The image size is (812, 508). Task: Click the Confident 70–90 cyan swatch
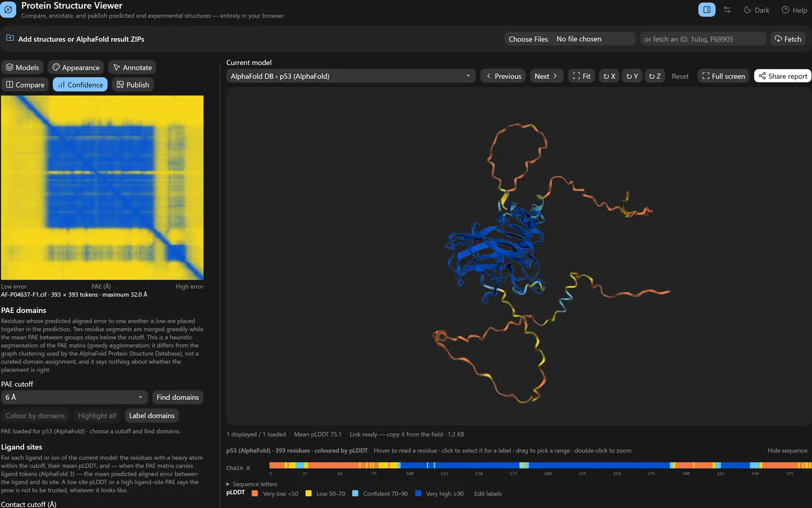tap(356, 493)
